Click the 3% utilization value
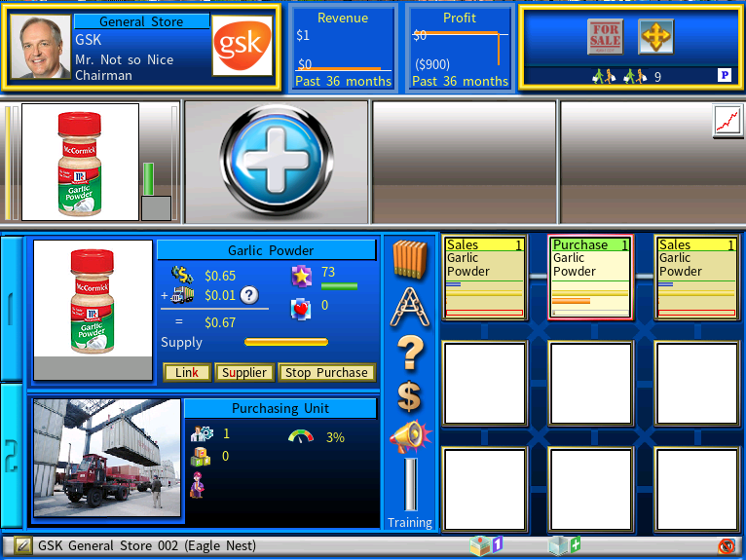Viewport: 746px width, 560px height. coord(335,437)
